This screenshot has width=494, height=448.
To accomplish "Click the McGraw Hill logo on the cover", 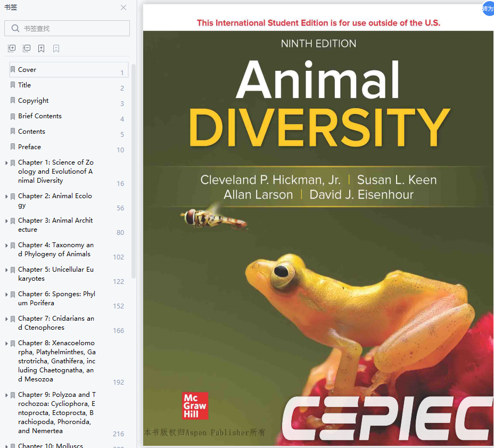I will pos(195,406).
